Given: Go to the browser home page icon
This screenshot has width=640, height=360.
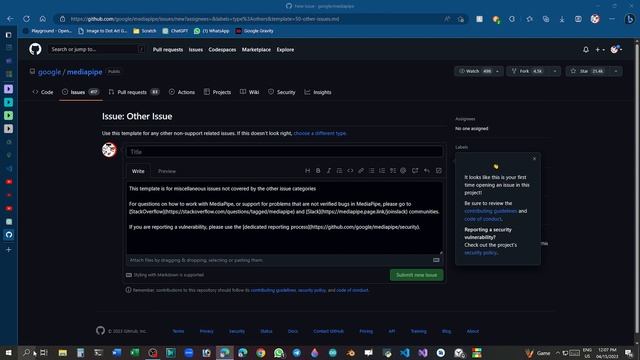Looking at the screenshot, I should pyautogui.click(x=43, y=19).
